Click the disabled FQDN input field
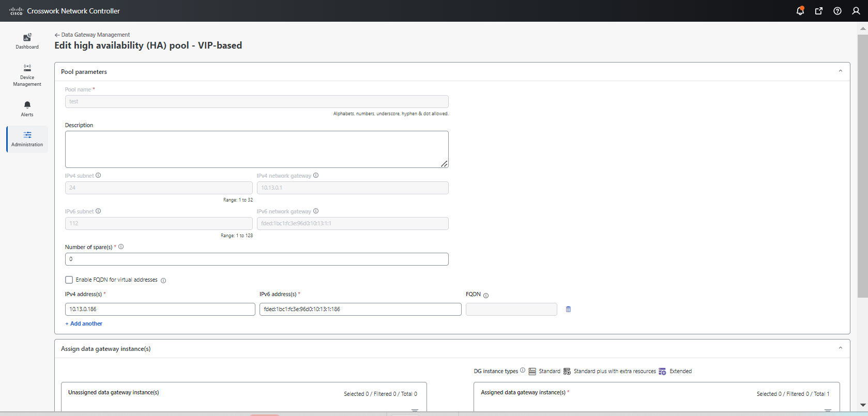 point(511,309)
